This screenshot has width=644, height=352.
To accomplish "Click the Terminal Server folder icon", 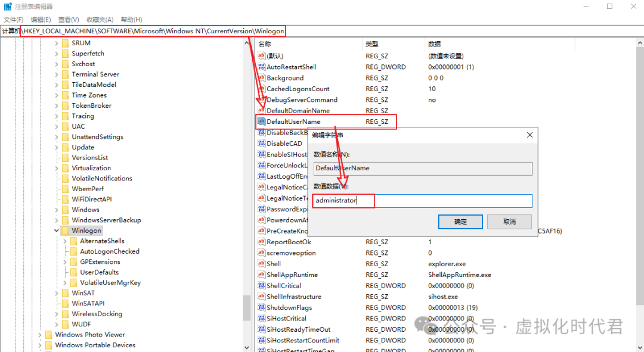I will [x=65, y=74].
